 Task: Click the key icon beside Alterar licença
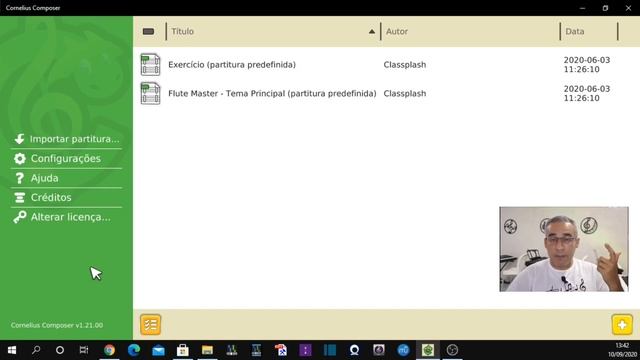(19, 217)
